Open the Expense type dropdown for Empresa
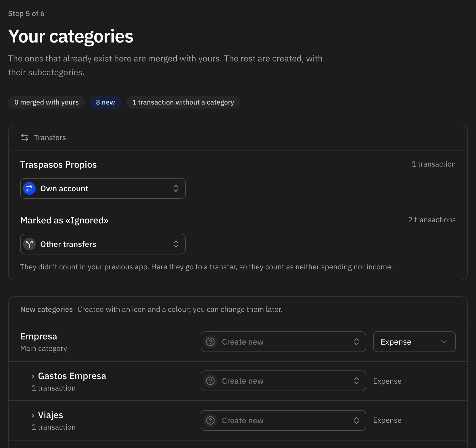This screenshot has width=476, height=448. (x=414, y=342)
